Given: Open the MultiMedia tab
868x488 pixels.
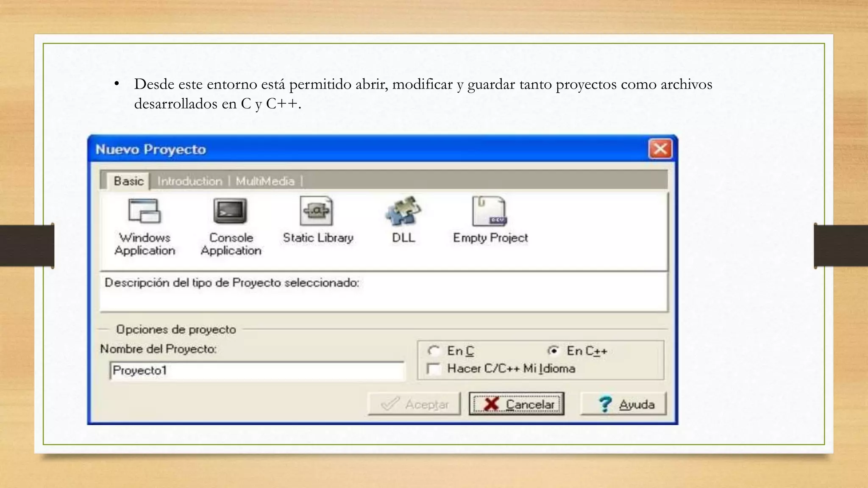Looking at the screenshot, I should (x=265, y=181).
